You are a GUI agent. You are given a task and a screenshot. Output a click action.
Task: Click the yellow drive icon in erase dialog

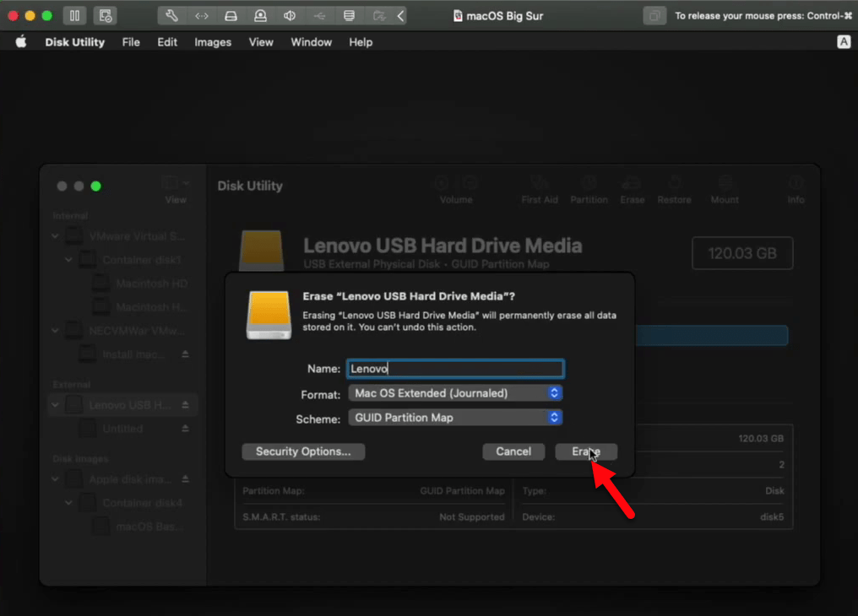pos(269,316)
